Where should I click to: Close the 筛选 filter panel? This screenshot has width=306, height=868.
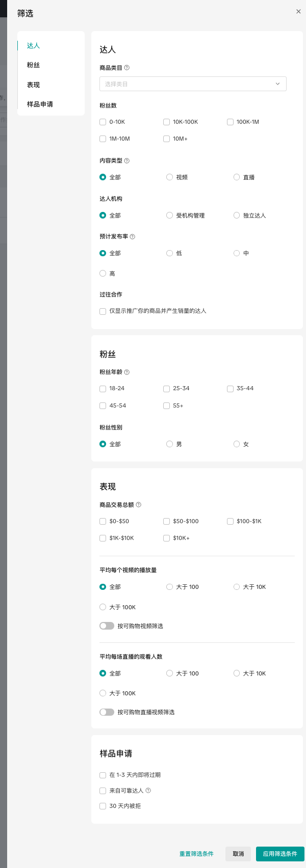tap(298, 12)
